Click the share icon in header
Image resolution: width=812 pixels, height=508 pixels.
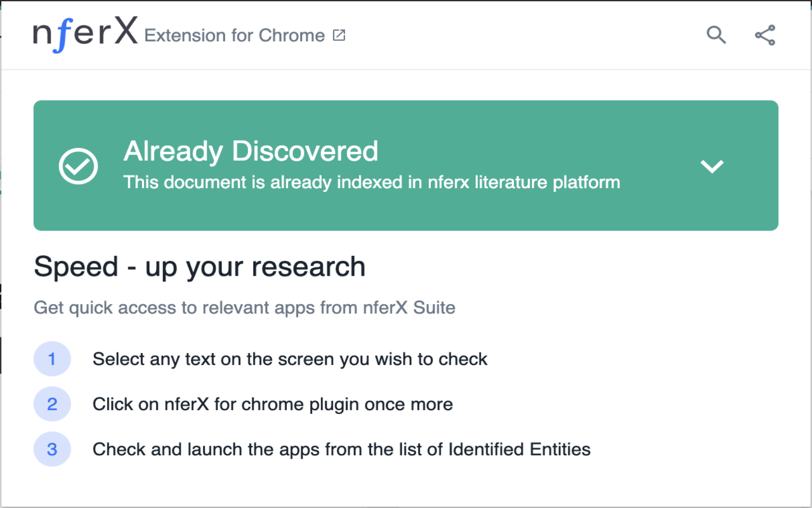(765, 35)
